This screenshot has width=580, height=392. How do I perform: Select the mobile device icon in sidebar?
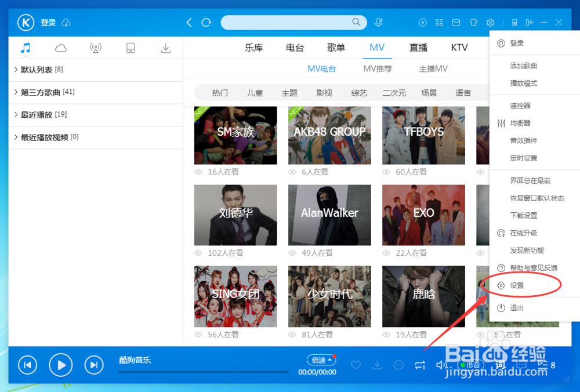(130, 48)
